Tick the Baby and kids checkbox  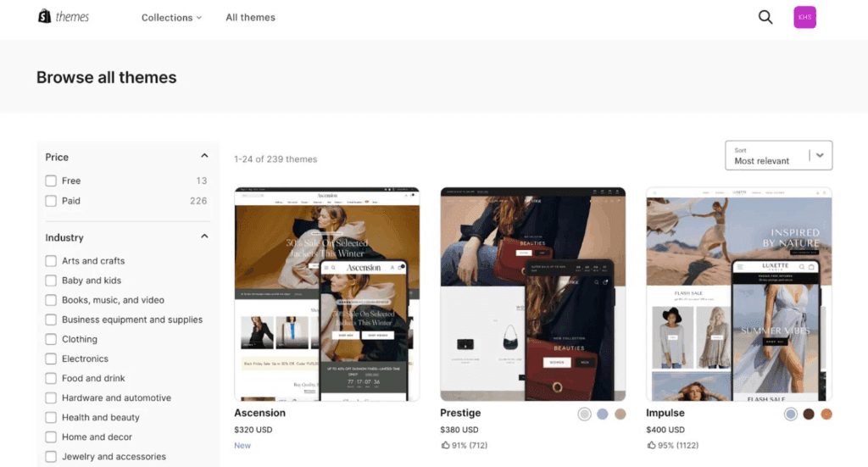(51, 281)
